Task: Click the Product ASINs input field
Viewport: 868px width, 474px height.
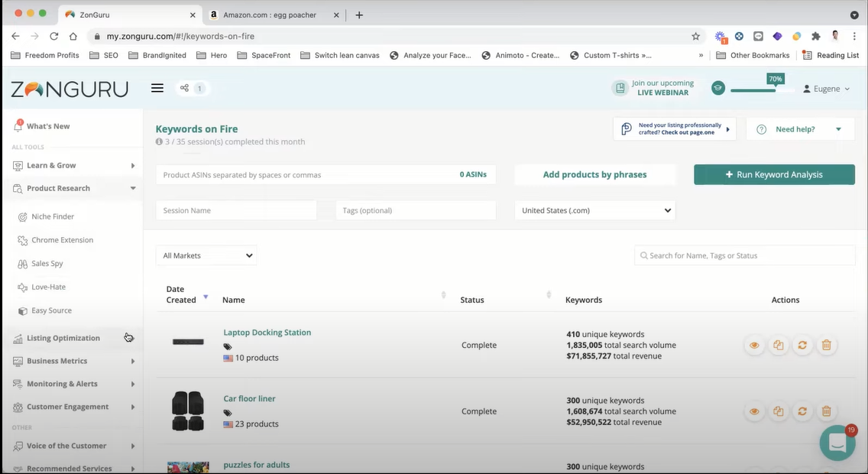Action: [325, 174]
